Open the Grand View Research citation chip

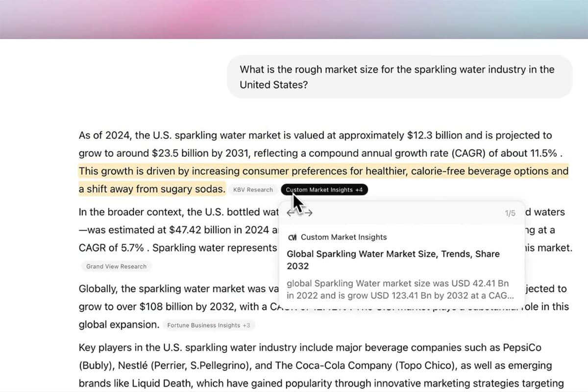[x=116, y=267]
